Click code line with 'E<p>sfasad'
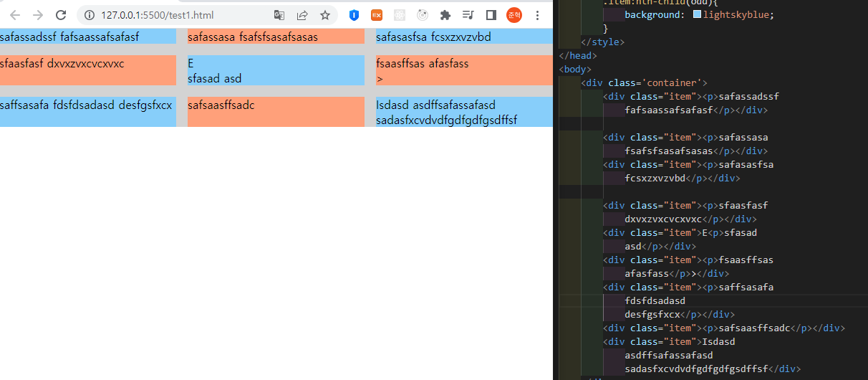 point(680,232)
